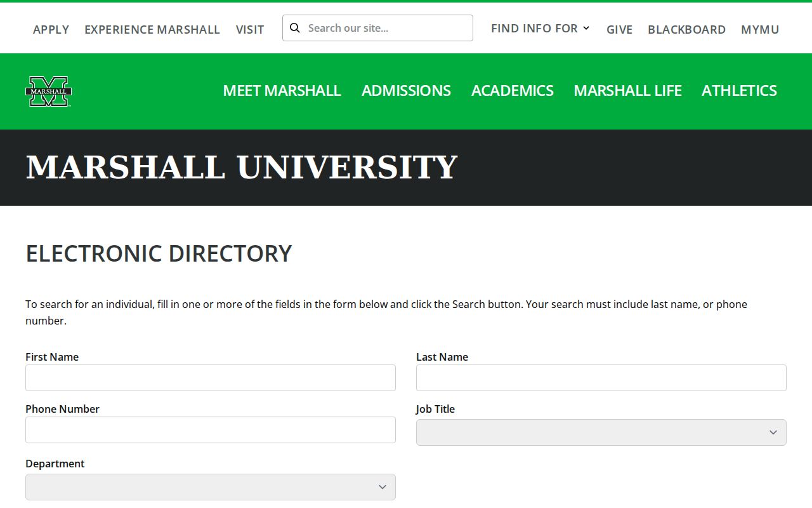Click into the Phone Number field
The height and width of the screenshot is (508, 812).
pos(211,430)
